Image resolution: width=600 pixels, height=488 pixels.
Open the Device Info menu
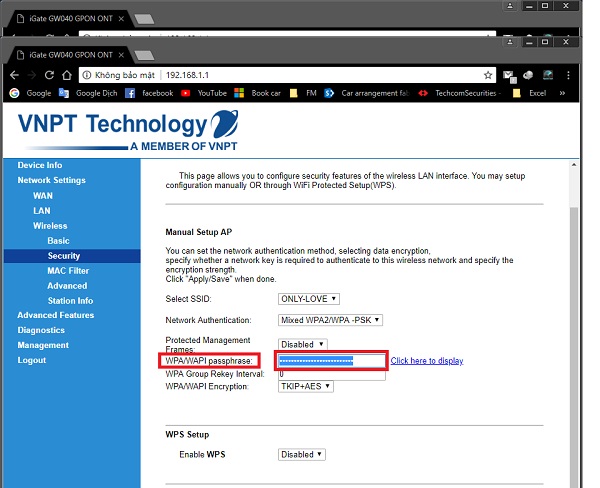point(40,165)
